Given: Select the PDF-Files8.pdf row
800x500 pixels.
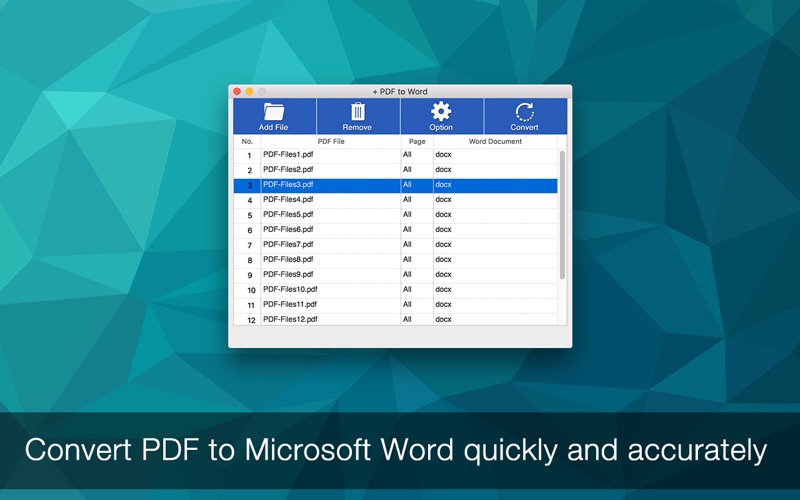Looking at the screenshot, I should coord(395,260).
